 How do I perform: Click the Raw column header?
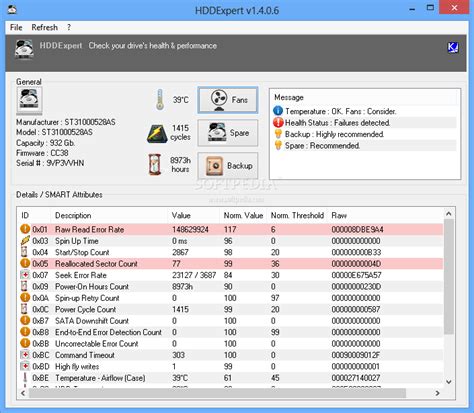coord(385,215)
